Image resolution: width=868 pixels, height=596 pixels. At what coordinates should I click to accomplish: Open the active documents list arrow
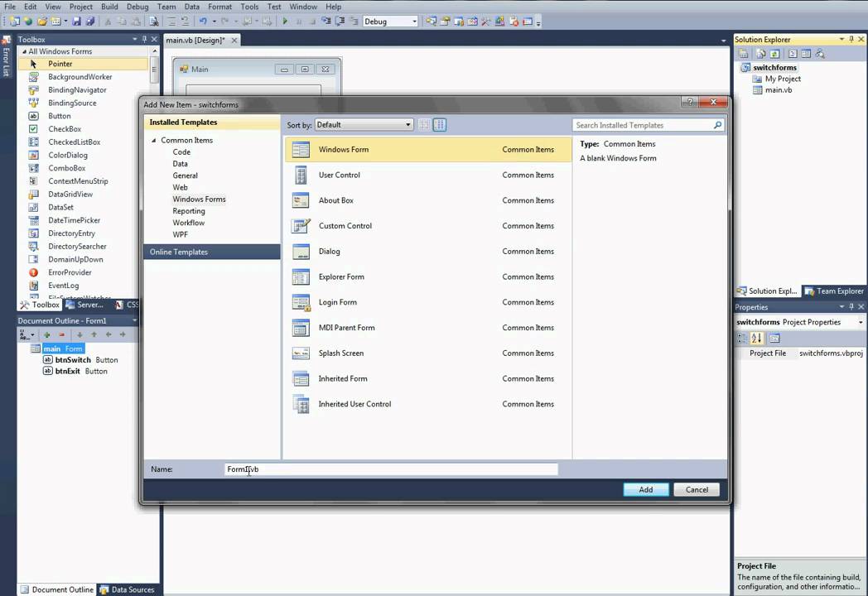pyautogui.click(x=723, y=41)
